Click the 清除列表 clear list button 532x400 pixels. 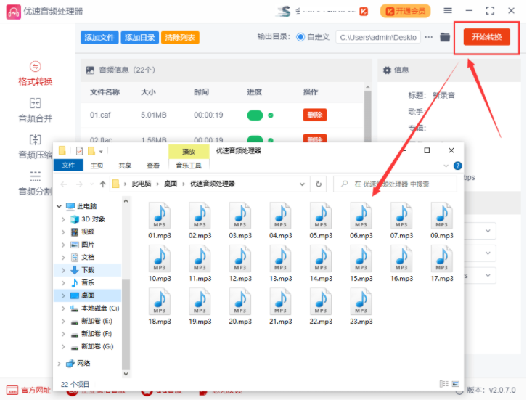(x=180, y=37)
